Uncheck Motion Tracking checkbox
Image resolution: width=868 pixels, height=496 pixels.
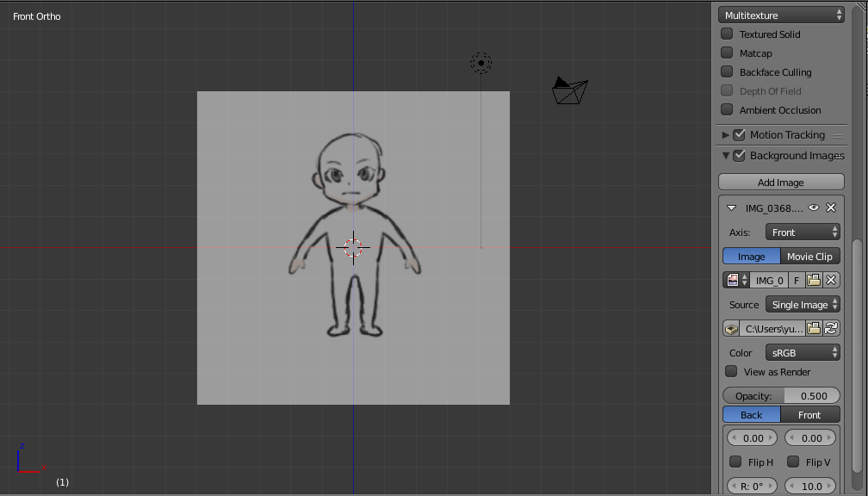(x=739, y=134)
